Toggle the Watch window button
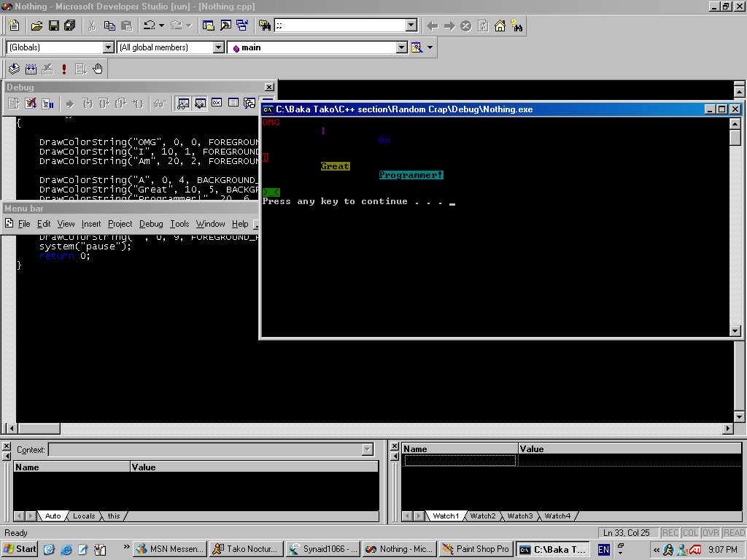747x560 pixels. [x=182, y=104]
